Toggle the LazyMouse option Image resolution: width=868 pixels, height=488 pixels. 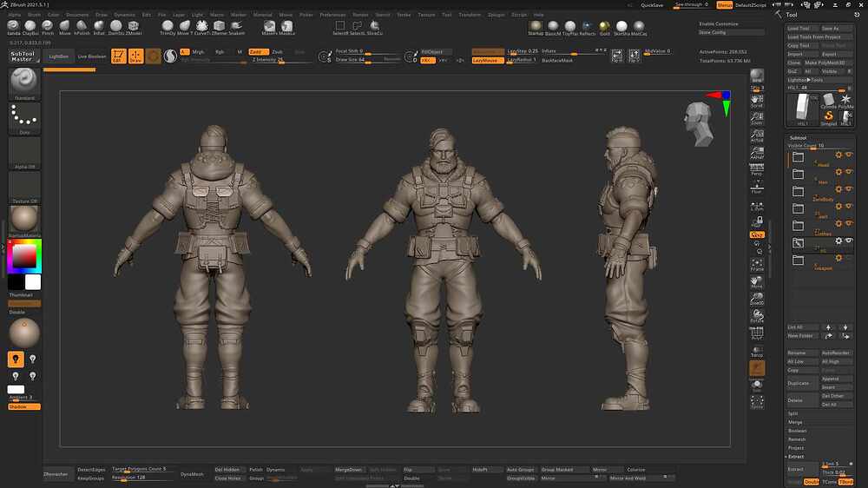[x=487, y=61]
